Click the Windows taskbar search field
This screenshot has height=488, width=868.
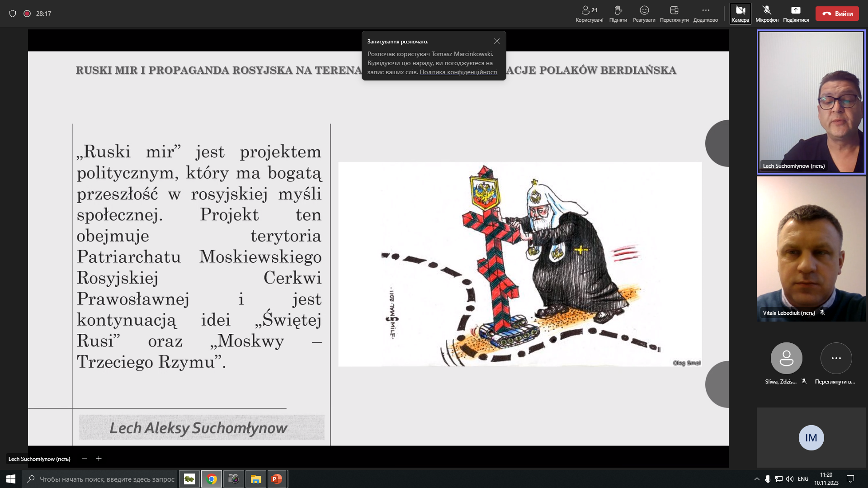100,479
